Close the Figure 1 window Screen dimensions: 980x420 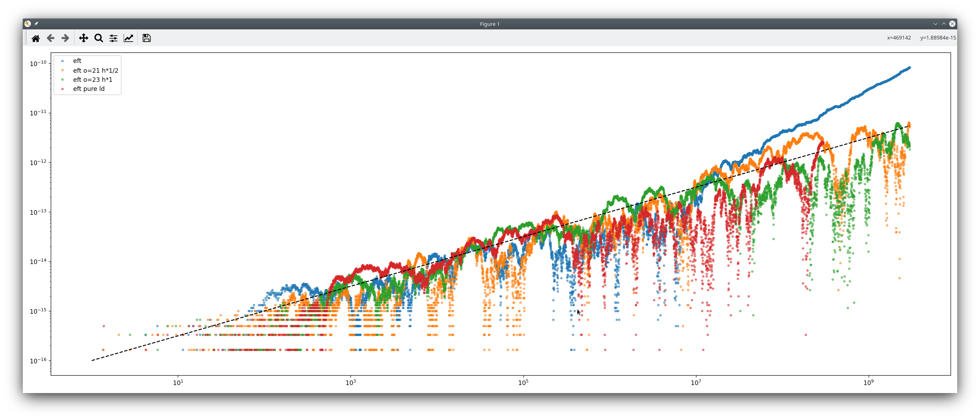[952, 23]
